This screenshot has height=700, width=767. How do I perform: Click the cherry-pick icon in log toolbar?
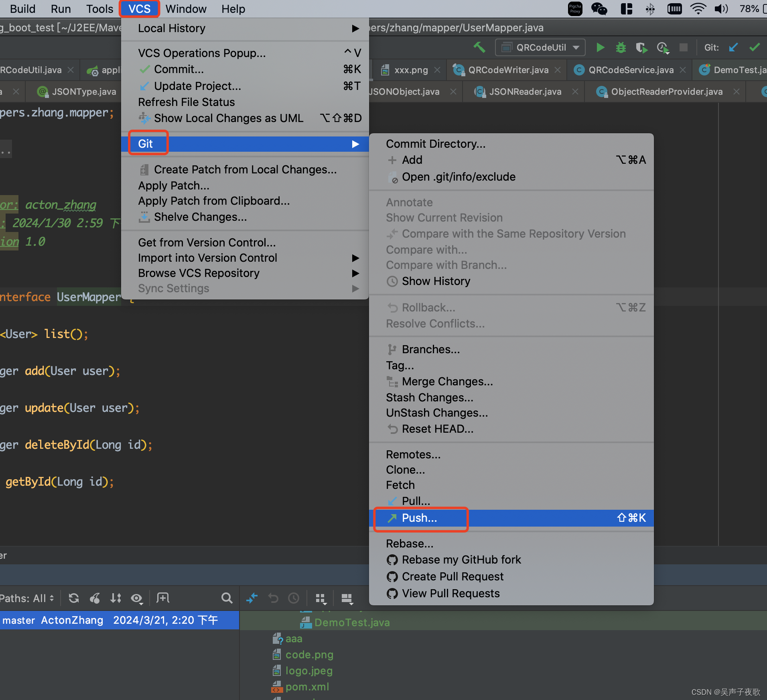click(x=95, y=598)
